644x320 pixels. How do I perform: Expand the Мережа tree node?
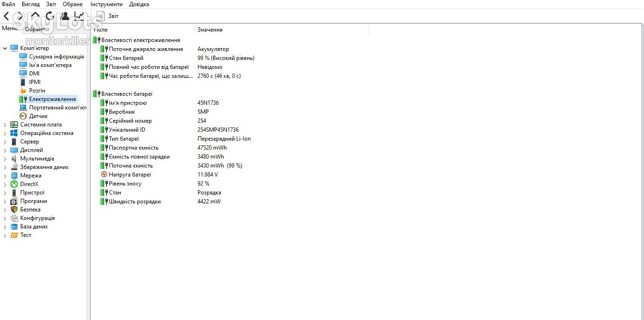(x=5, y=176)
